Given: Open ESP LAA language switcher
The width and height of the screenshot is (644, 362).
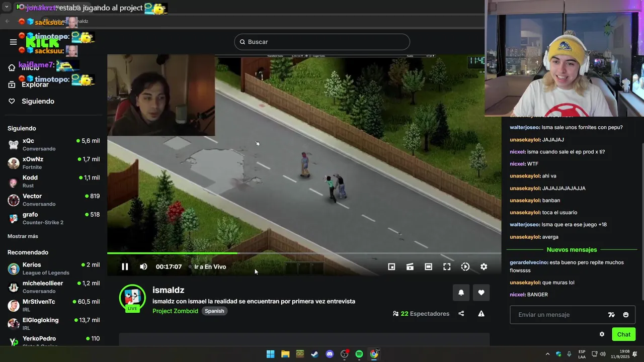Looking at the screenshot, I should coord(582,354).
